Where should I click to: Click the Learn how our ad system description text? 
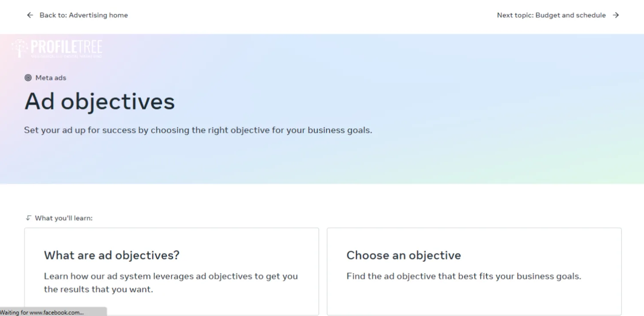click(x=171, y=283)
